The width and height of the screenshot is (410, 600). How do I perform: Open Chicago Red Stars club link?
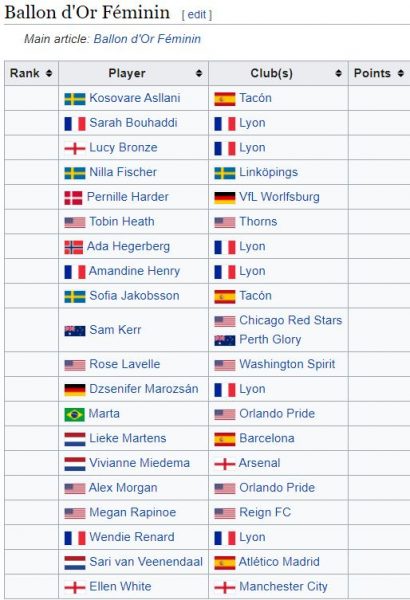291,320
